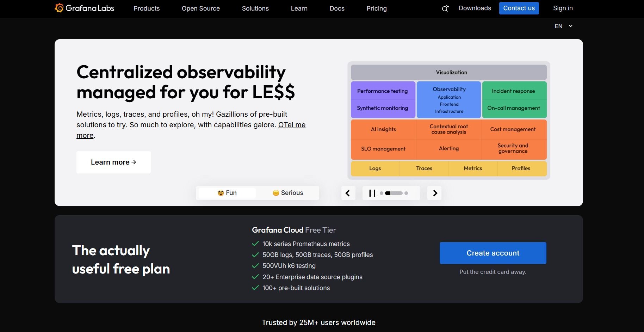Expand the EN language dropdown
Image resolution: width=644 pixels, height=332 pixels.
click(563, 26)
